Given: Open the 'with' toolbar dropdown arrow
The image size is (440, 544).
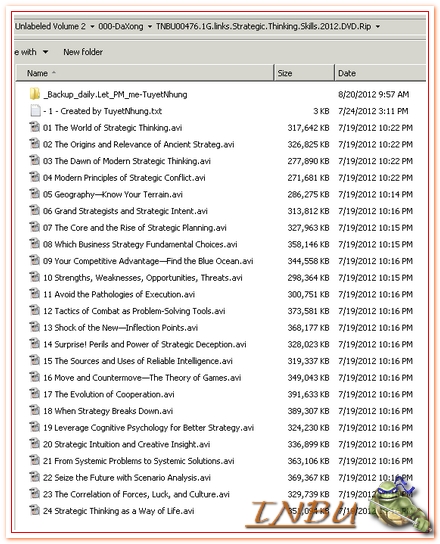Looking at the screenshot, I should [45, 52].
